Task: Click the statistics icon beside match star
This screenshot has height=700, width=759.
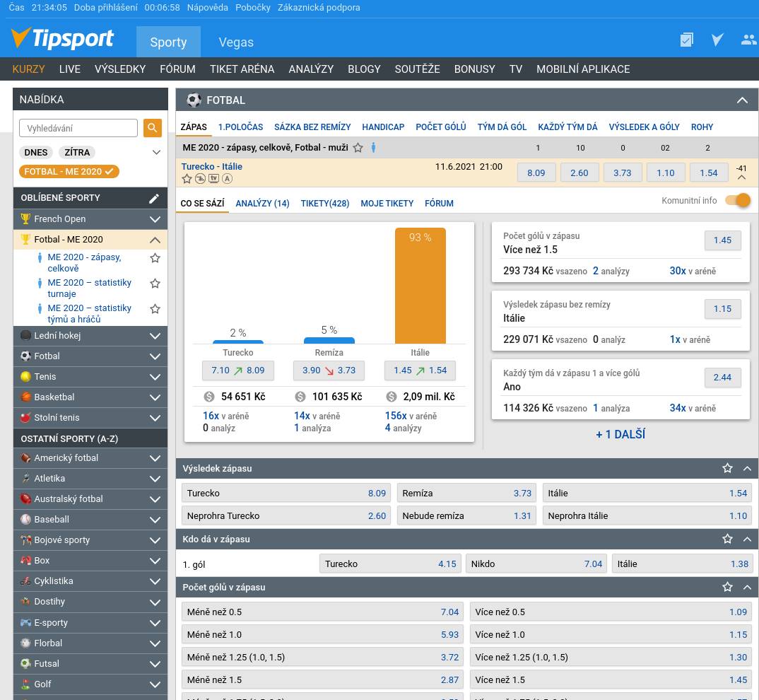Action: (200, 179)
